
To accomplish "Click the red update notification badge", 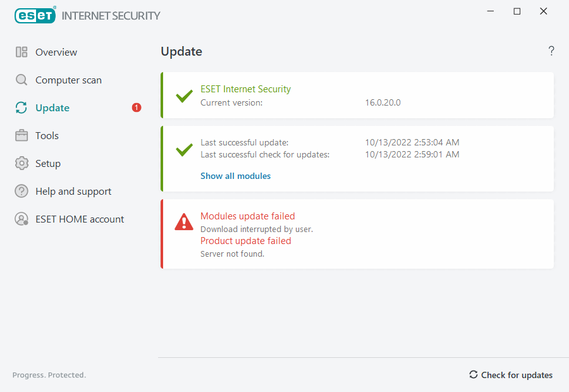I will 137,108.
